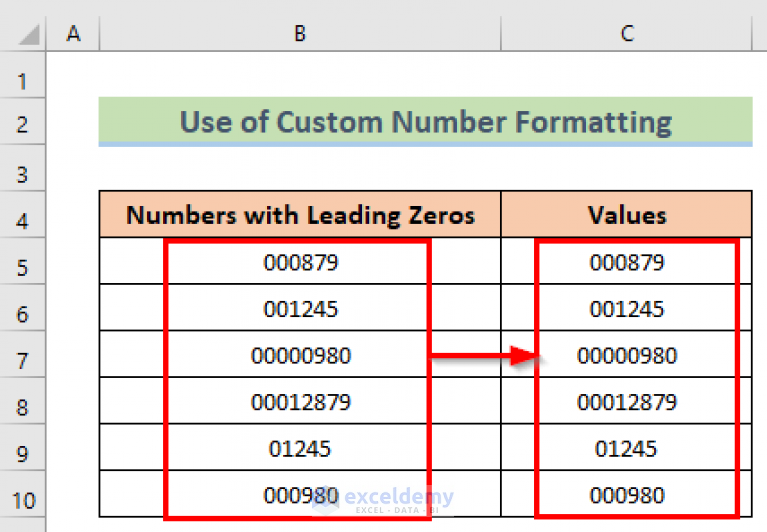The width and height of the screenshot is (767, 532).
Task: Select row 7 header
Action: click(x=23, y=354)
